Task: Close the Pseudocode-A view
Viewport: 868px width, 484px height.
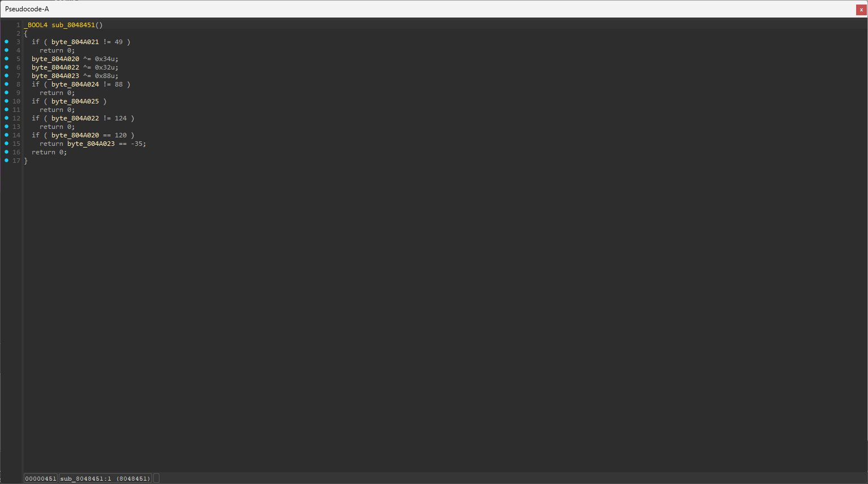Action: (861, 10)
